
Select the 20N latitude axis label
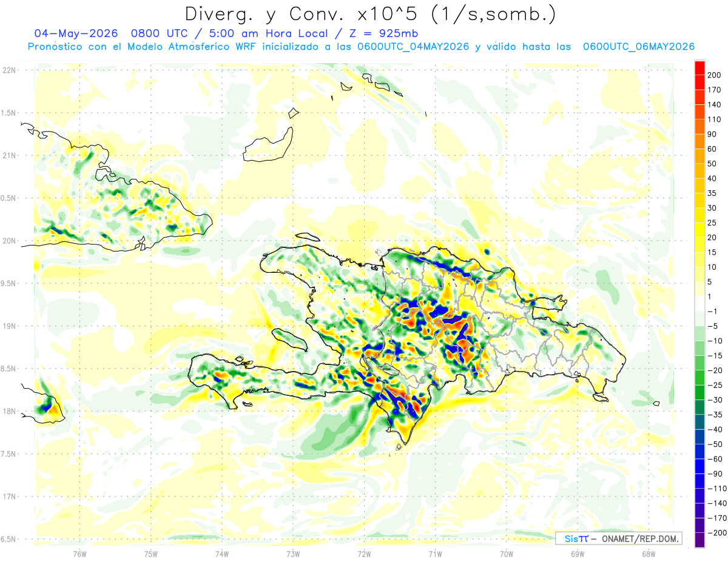[9, 241]
